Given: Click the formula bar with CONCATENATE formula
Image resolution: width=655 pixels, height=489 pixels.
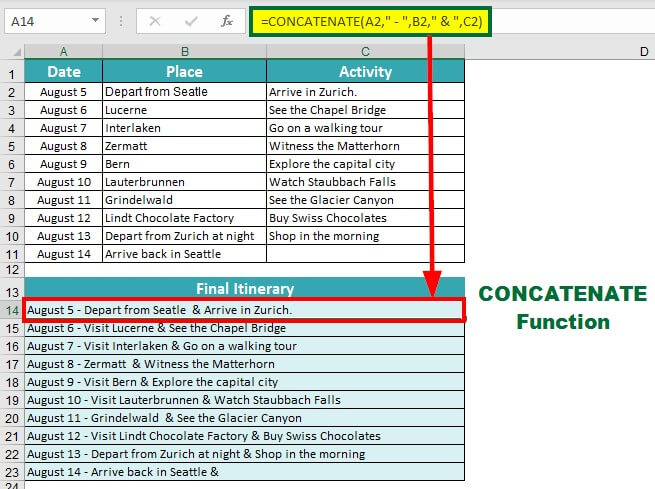Looking at the screenshot, I should [371, 21].
